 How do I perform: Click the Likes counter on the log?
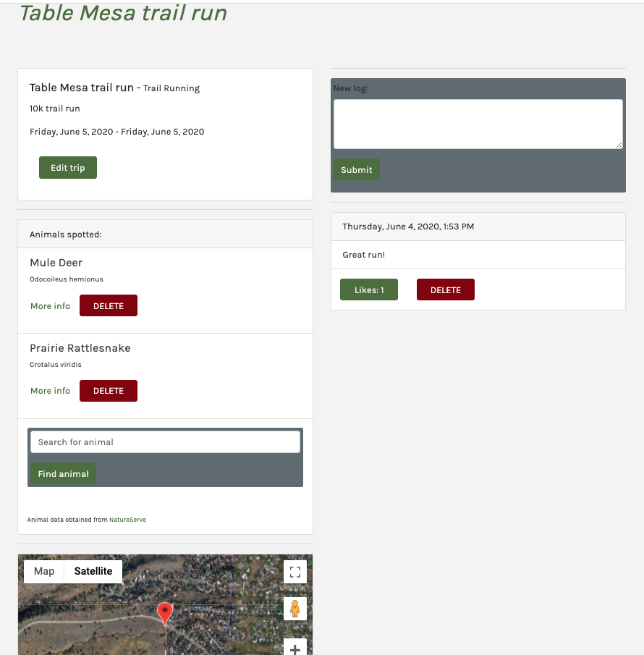(368, 289)
